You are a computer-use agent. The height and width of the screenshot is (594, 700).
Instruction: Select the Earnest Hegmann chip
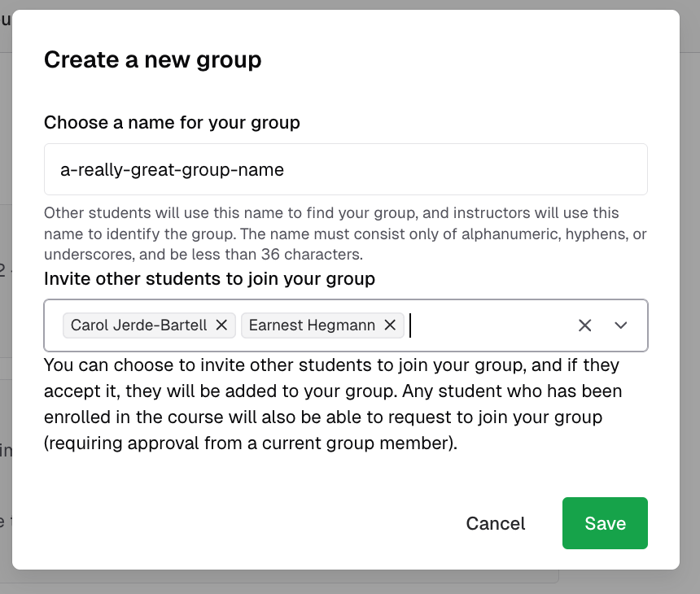pos(313,325)
